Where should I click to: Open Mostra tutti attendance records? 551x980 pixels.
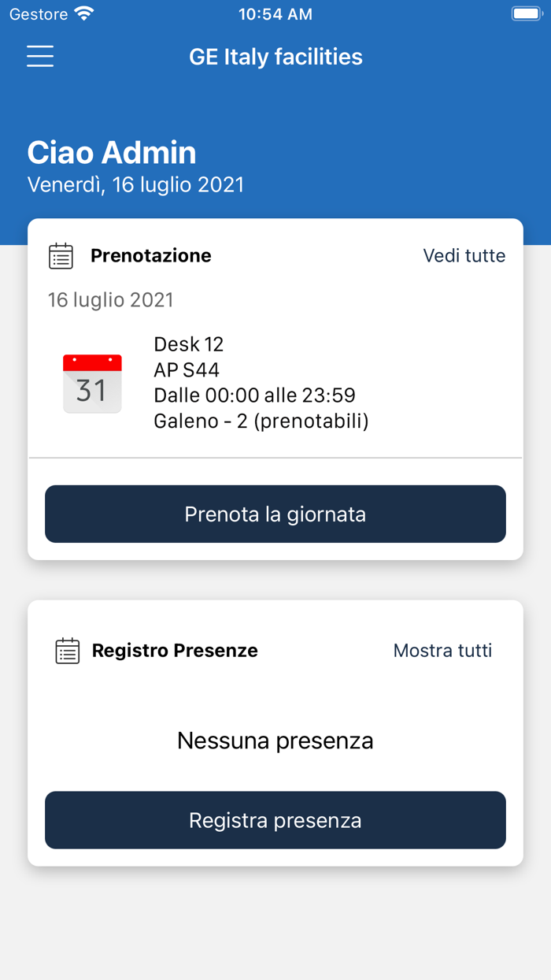[x=442, y=650]
